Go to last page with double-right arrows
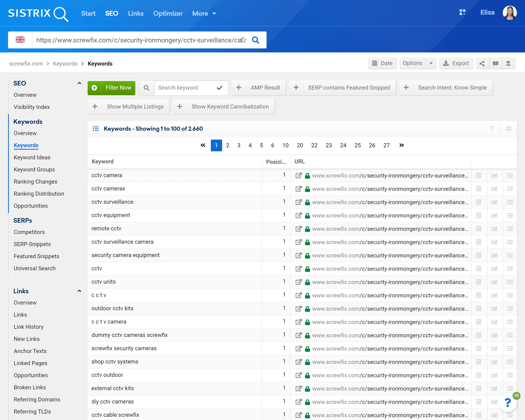The width and height of the screenshot is (525, 420). coord(402,145)
